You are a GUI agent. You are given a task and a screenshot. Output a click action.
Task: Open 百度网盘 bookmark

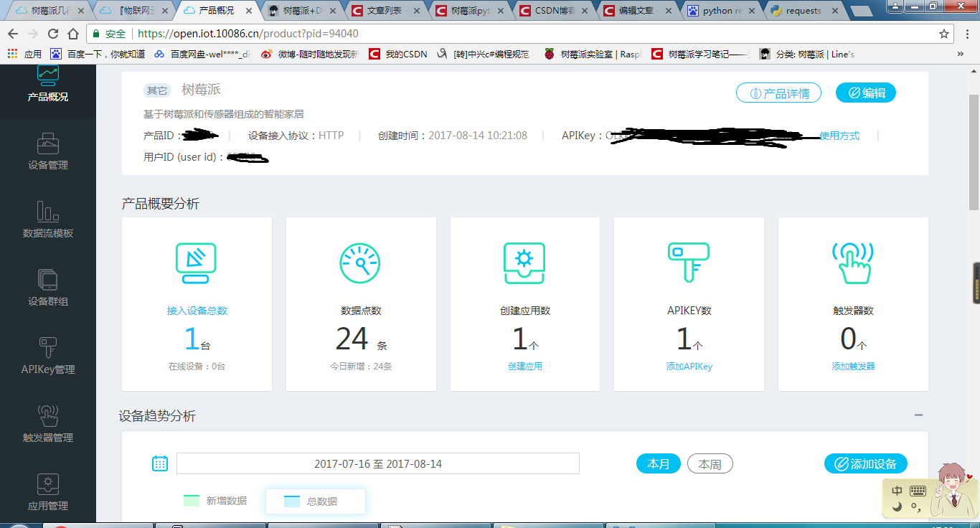coord(202,54)
